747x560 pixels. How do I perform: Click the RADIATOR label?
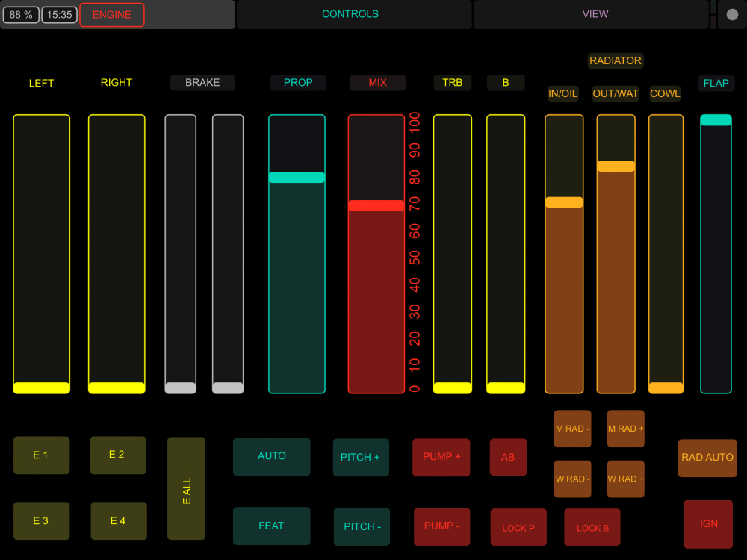coord(616,61)
